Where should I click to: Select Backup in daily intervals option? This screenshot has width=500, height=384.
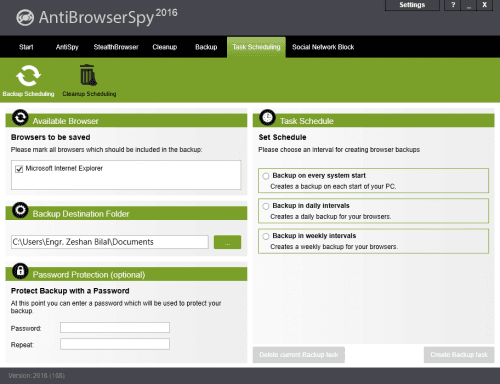(266, 206)
